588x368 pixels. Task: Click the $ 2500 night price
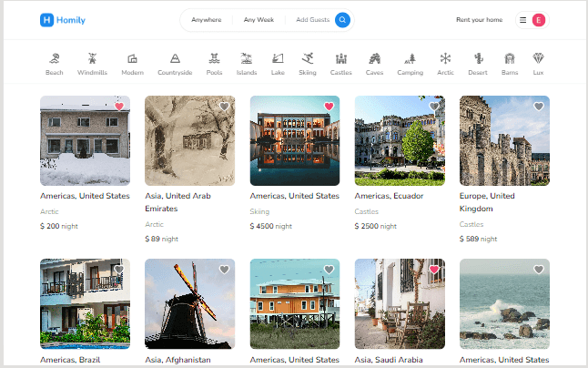[375, 226]
